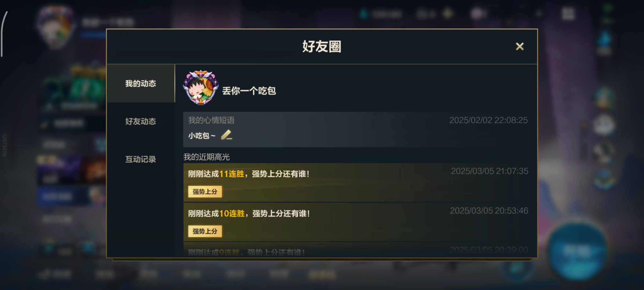The width and height of the screenshot is (644, 290).
Task: Click 强势上分 tag under 11连胜
Action: coord(205,192)
